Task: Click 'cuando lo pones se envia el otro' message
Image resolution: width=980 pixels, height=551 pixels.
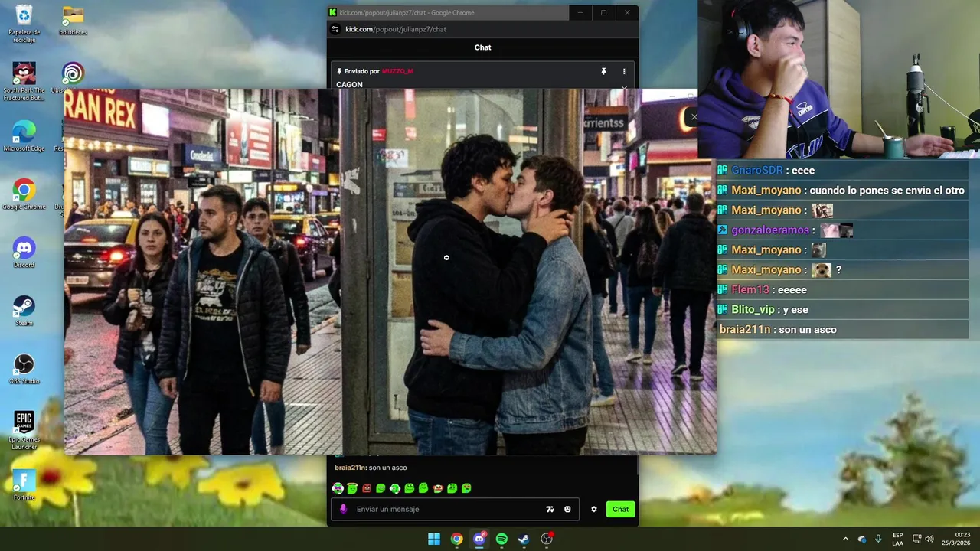Action: (887, 190)
